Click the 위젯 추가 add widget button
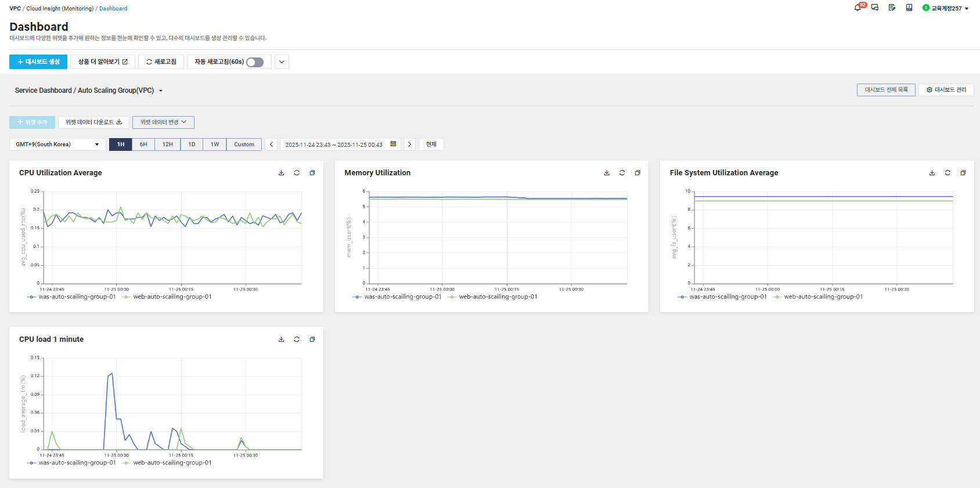980x488 pixels. coord(32,122)
